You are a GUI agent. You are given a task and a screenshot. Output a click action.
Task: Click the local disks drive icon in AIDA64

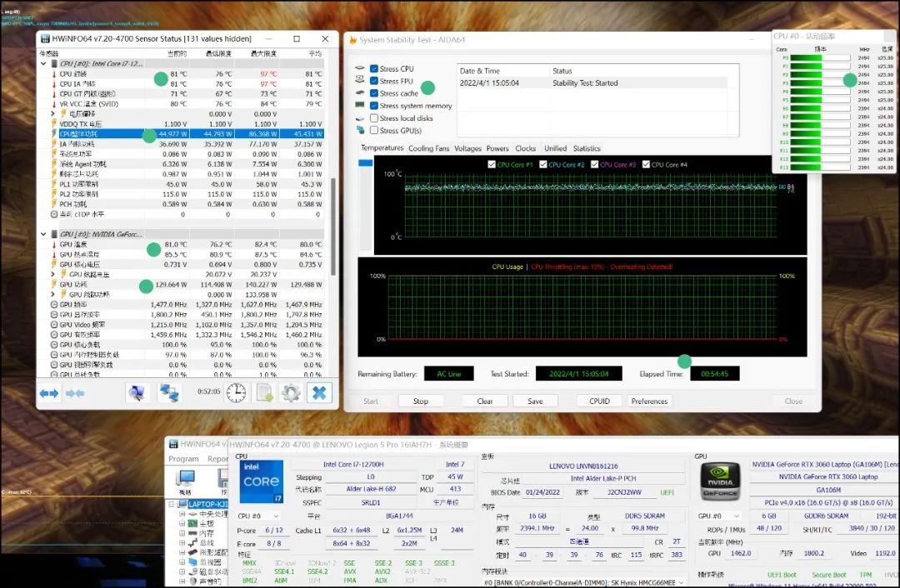click(x=360, y=118)
